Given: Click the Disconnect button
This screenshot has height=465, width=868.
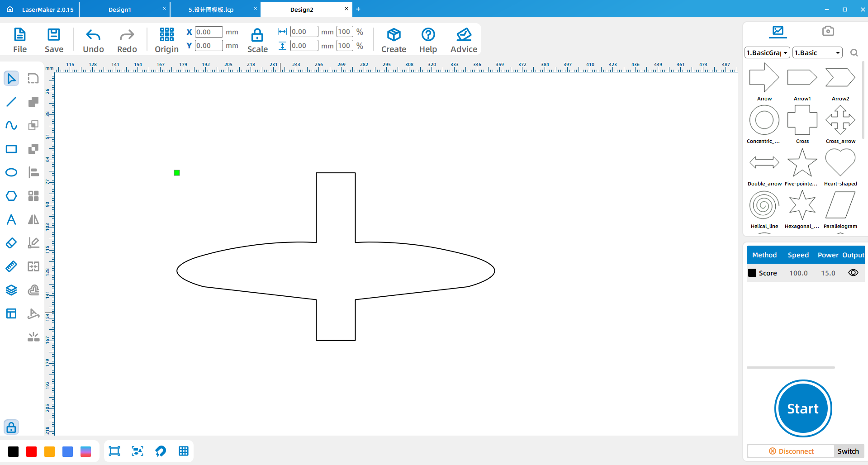Looking at the screenshot, I should click(791, 451).
